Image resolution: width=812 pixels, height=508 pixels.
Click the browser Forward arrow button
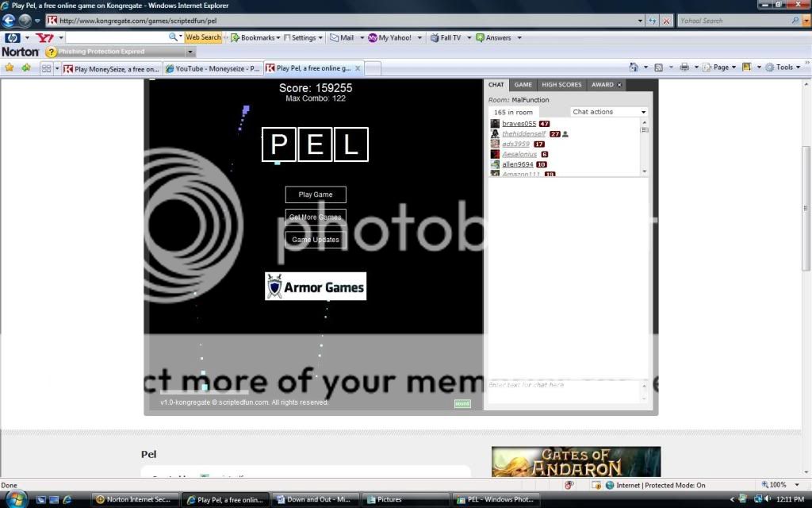pos(25,21)
